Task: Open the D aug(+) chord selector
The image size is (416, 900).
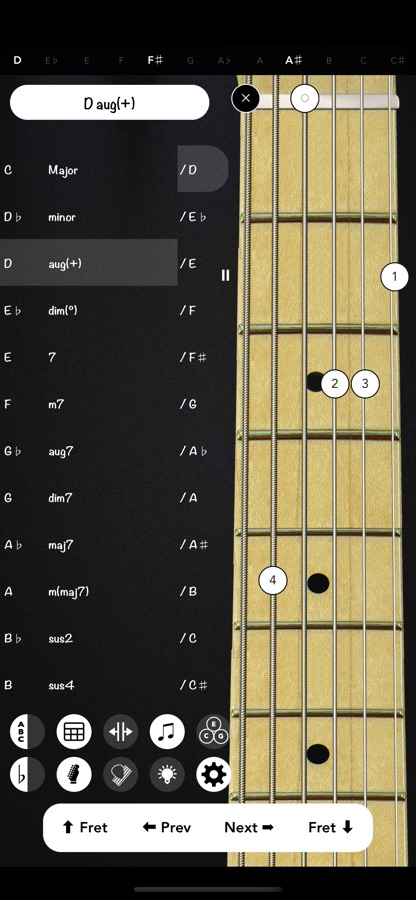Action: click(x=110, y=103)
